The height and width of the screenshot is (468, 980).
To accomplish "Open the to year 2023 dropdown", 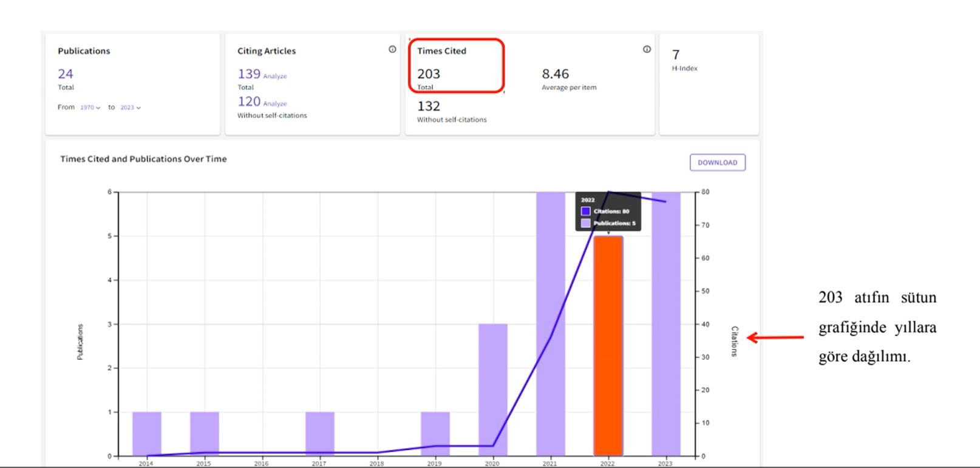I will pyautogui.click(x=130, y=108).
